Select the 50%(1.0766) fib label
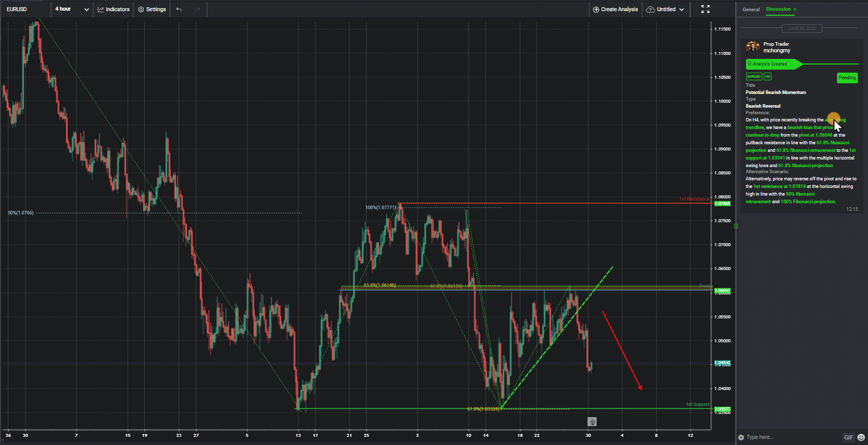Image resolution: width=868 pixels, height=445 pixels. (21, 213)
